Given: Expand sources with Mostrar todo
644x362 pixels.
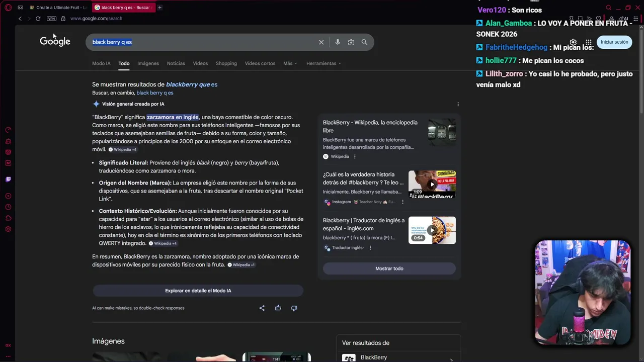Looking at the screenshot, I should [x=389, y=268].
